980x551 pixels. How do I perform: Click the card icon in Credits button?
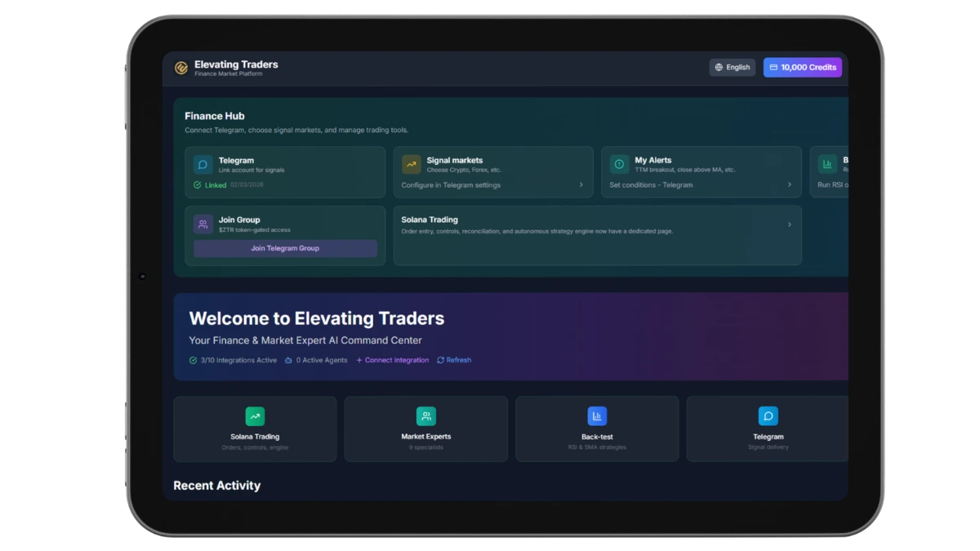coord(773,68)
